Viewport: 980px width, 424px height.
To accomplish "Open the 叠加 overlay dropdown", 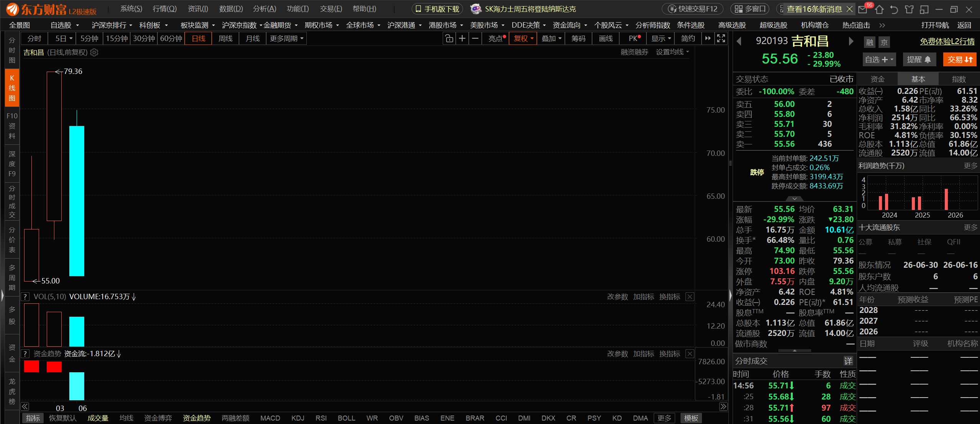I will [551, 39].
